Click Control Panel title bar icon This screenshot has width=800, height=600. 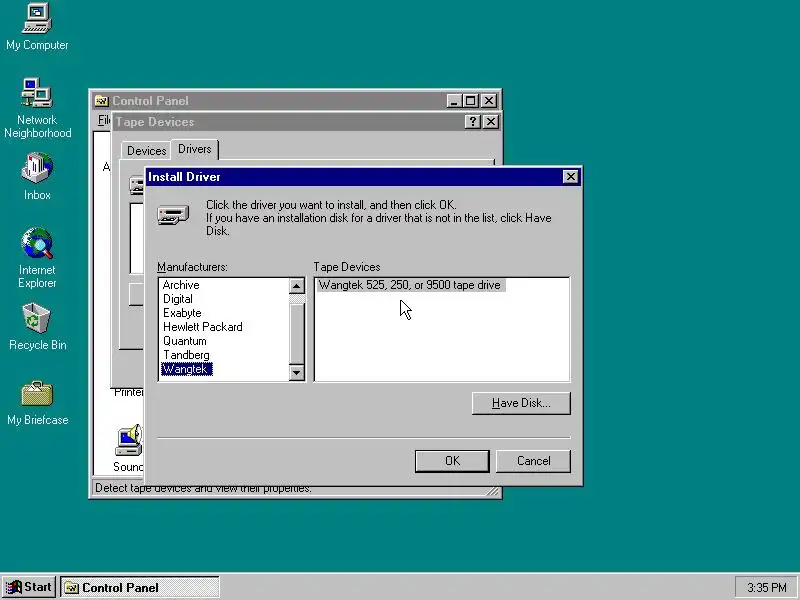[x=102, y=101]
